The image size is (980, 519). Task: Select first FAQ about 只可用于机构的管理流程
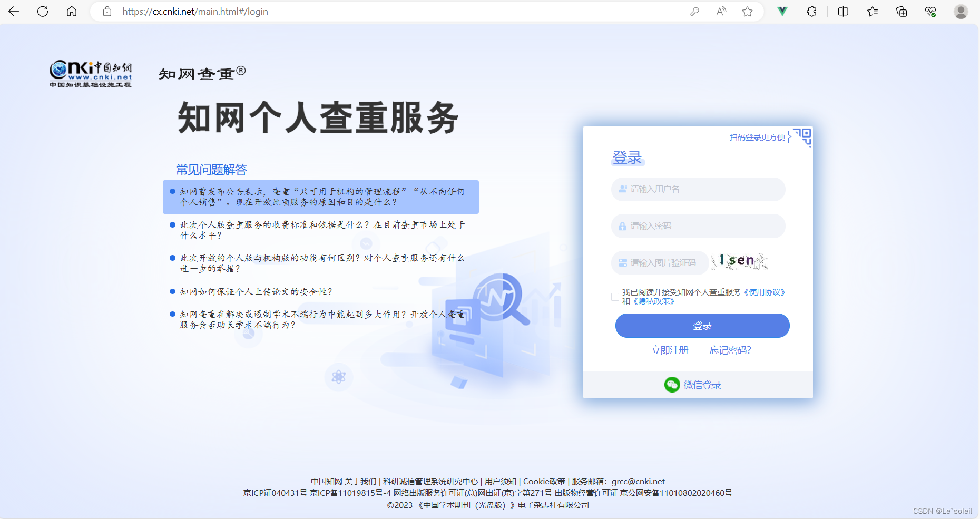pyautogui.click(x=321, y=197)
